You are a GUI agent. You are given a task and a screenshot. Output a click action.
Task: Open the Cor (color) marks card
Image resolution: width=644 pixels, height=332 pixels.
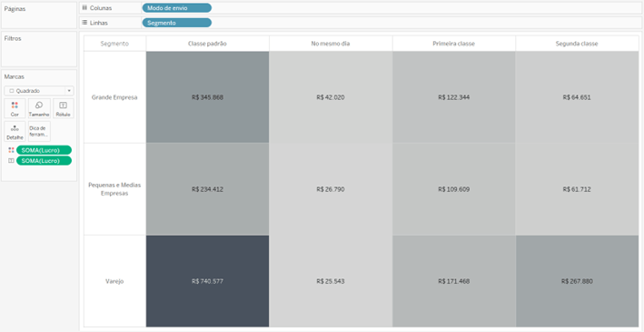click(x=15, y=108)
